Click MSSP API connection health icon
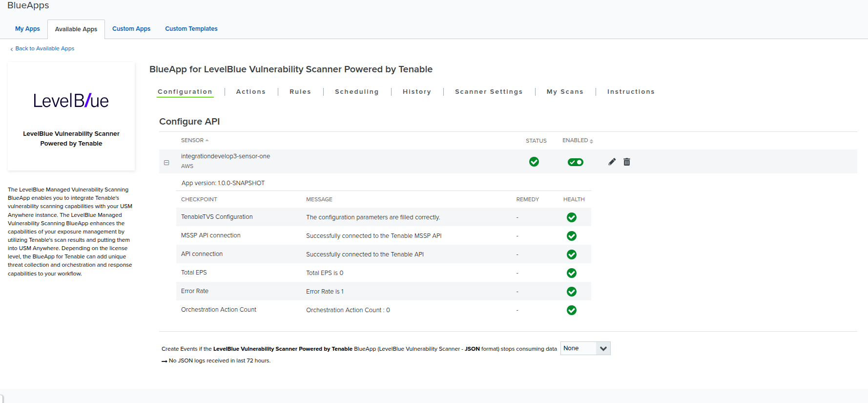The width and height of the screenshot is (868, 403). tap(572, 236)
